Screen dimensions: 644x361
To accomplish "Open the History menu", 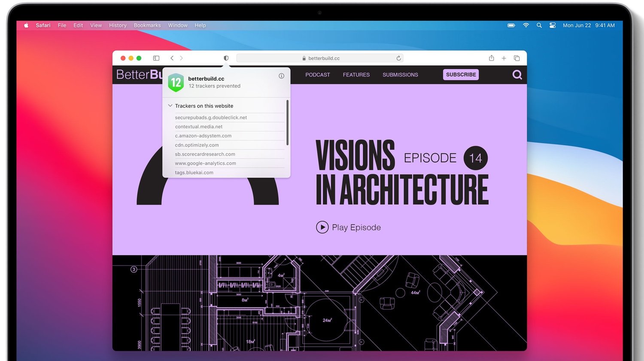I will pyautogui.click(x=118, y=25).
